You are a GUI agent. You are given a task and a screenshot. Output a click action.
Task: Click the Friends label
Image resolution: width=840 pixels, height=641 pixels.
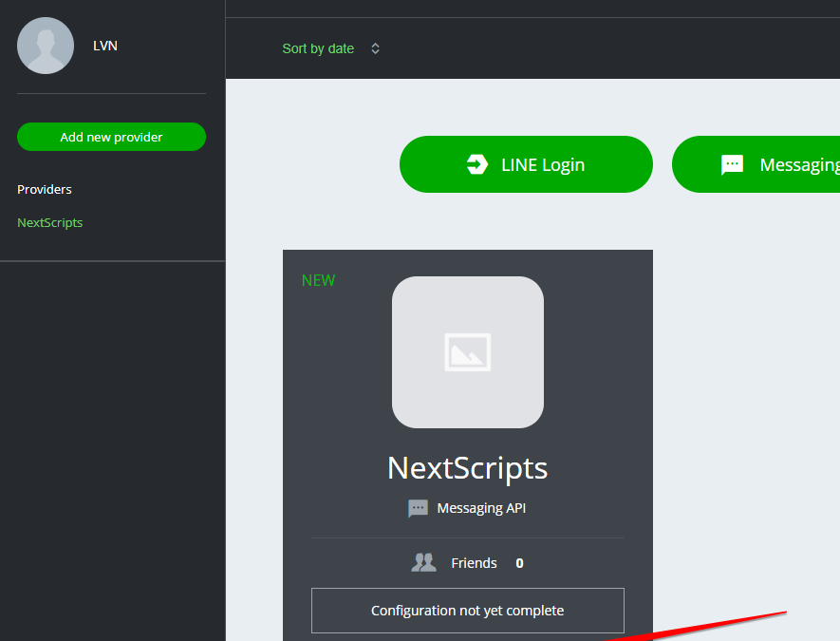[x=475, y=563]
